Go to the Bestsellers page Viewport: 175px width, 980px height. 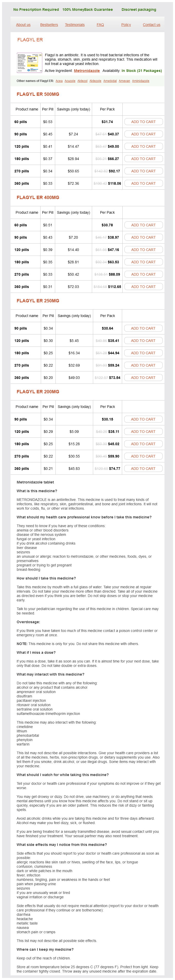[49, 25]
